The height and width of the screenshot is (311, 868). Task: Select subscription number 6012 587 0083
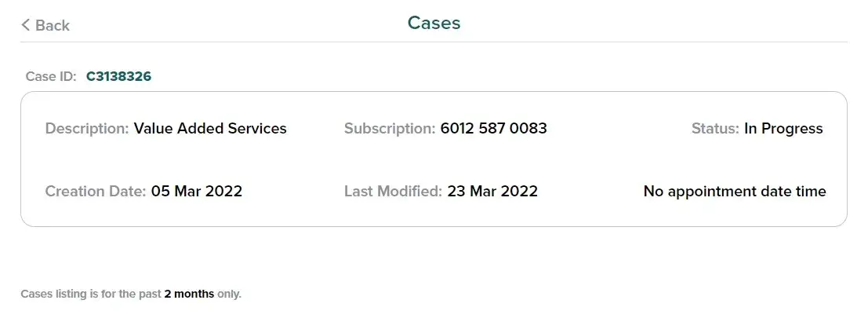coord(494,129)
